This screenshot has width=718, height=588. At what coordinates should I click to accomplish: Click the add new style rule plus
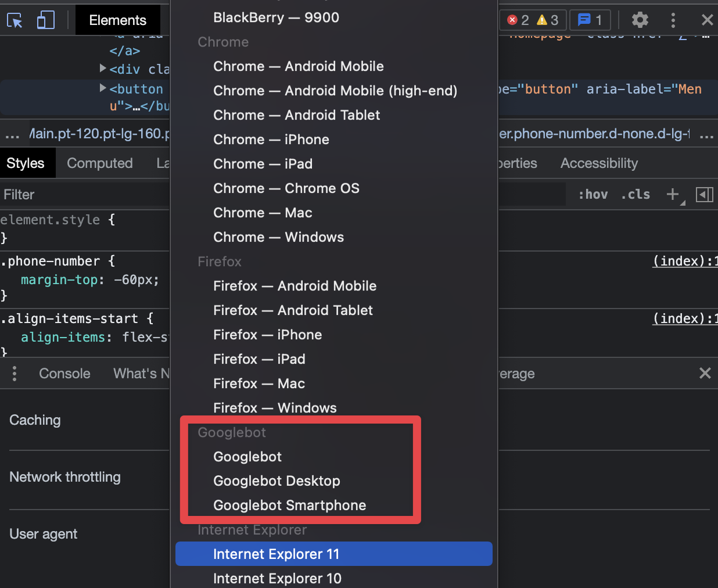673,194
